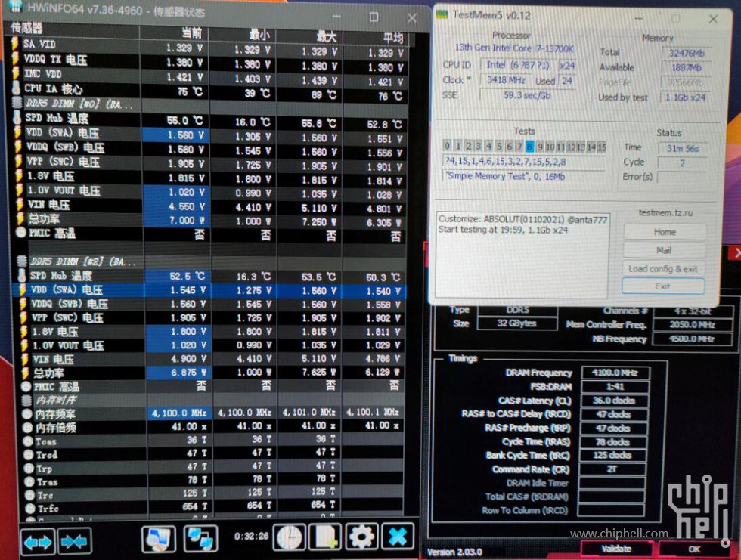Image resolution: width=741 pixels, height=560 pixels.
Task: Click the round icon beside 内存频率
Action: (27, 414)
